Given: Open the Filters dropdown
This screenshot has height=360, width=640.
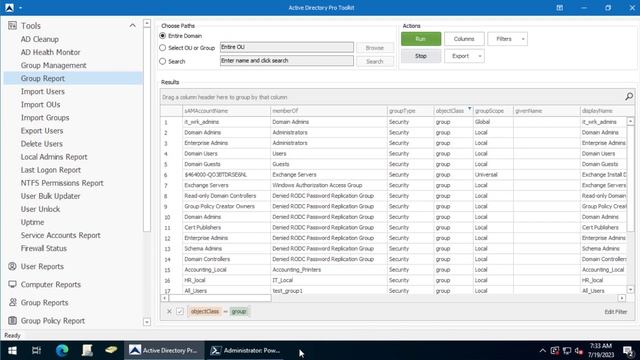Looking at the screenshot, I should (507, 39).
